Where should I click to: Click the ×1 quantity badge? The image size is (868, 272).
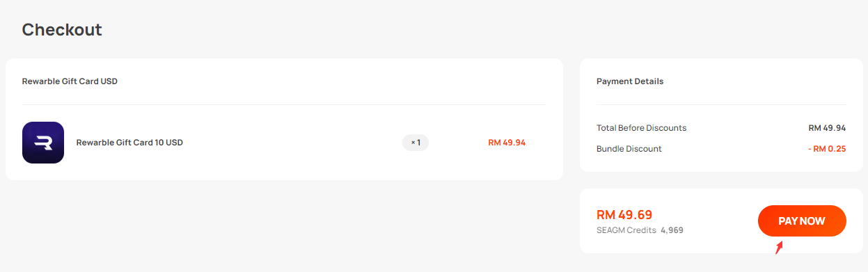[416, 143]
